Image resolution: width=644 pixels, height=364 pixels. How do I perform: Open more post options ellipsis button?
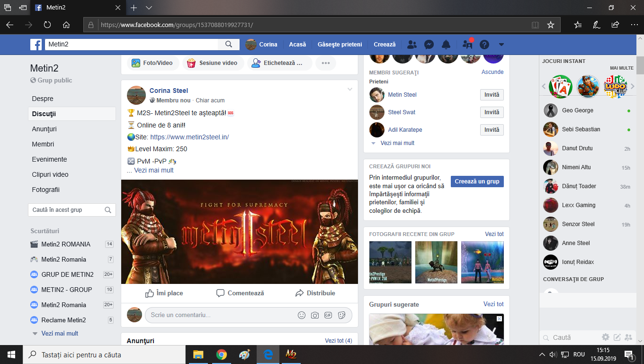[x=326, y=63]
